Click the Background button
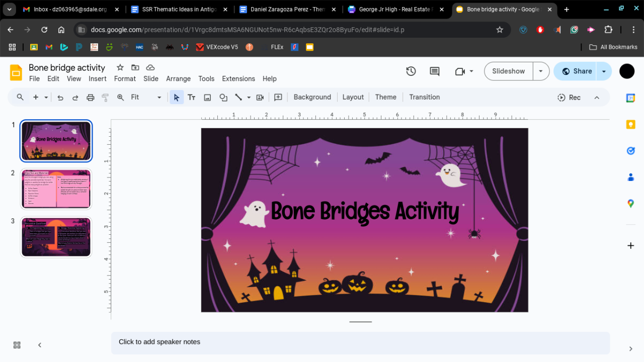The image size is (644, 362). 312,98
